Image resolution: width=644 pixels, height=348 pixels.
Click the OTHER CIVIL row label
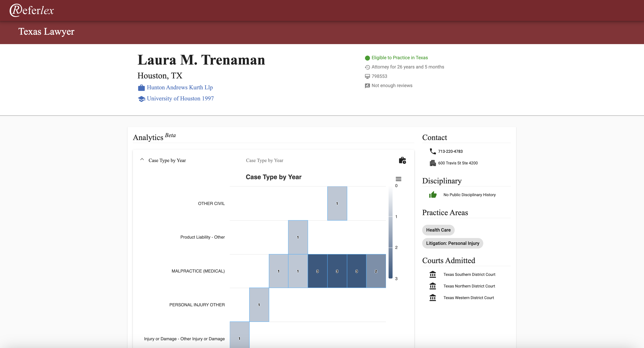211,204
